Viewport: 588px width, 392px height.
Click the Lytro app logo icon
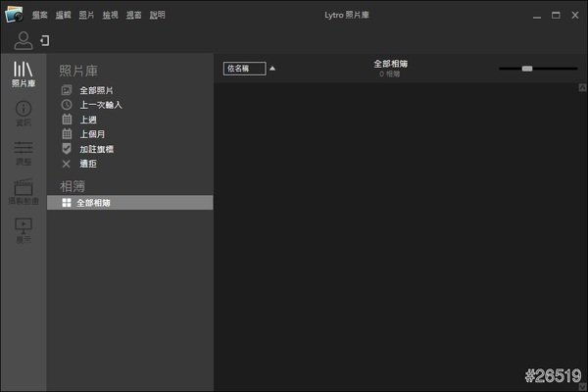pyautogui.click(x=15, y=15)
